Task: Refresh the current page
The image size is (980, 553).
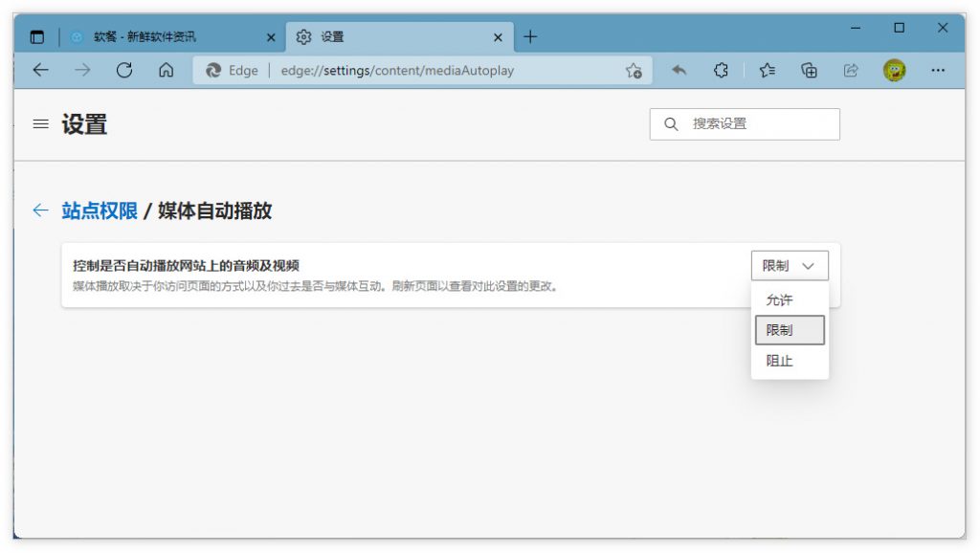Action: [x=123, y=70]
